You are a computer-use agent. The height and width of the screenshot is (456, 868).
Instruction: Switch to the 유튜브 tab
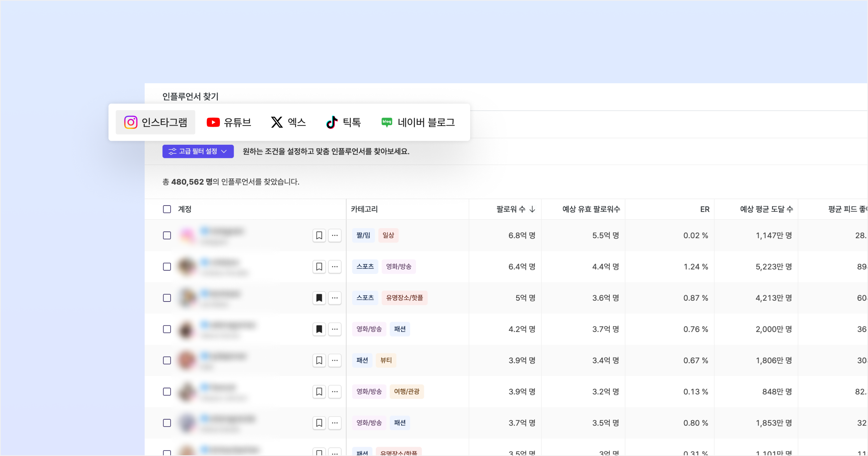pyautogui.click(x=229, y=122)
